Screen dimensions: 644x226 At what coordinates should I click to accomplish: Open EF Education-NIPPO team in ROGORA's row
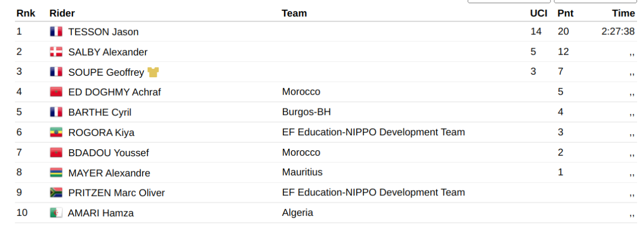click(374, 132)
